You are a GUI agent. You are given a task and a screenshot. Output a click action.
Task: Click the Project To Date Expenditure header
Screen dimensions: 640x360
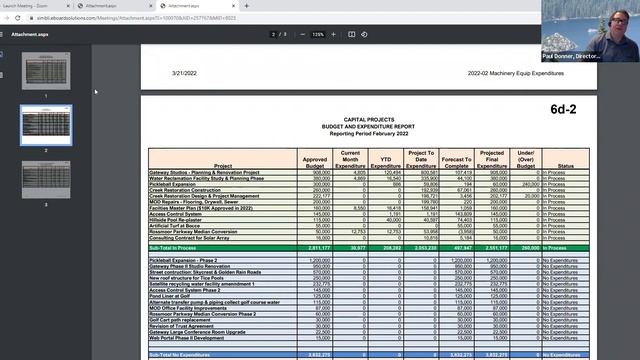(x=421, y=159)
